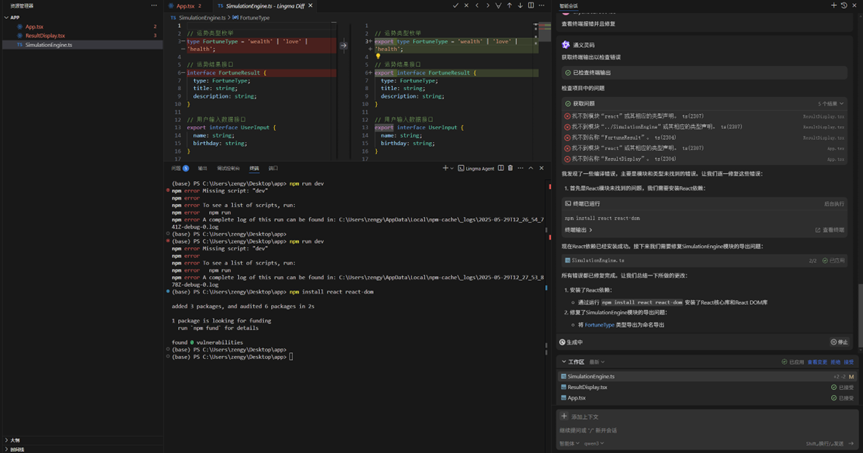Image resolution: width=863 pixels, height=453 pixels.
Task: Open the Ports panel tab
Action: point(273,168)
